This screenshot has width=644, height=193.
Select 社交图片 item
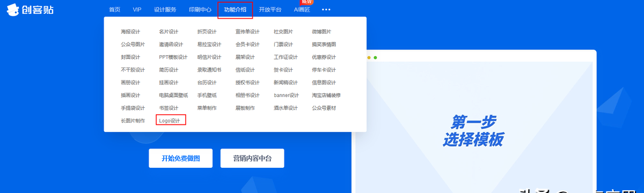(x=283, y=32)
